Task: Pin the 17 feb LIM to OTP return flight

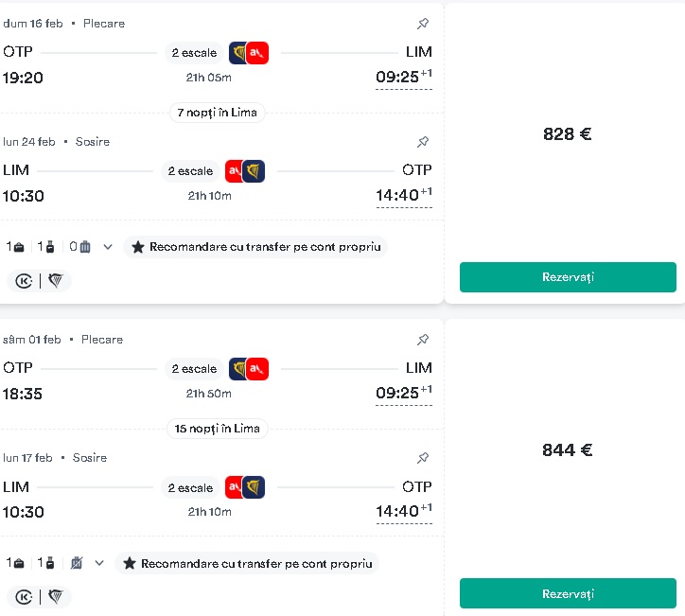Action: [x=422, y=458]
